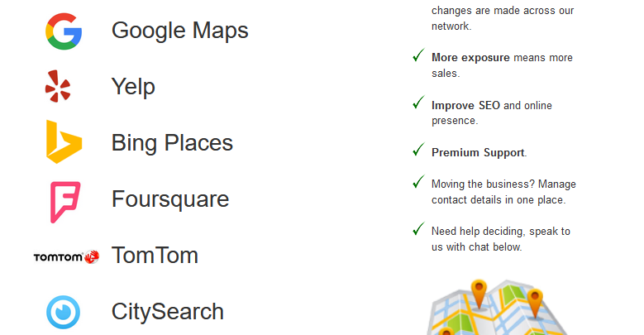
Task: Click the blue CitySearch icon
Action: point(64,312)
